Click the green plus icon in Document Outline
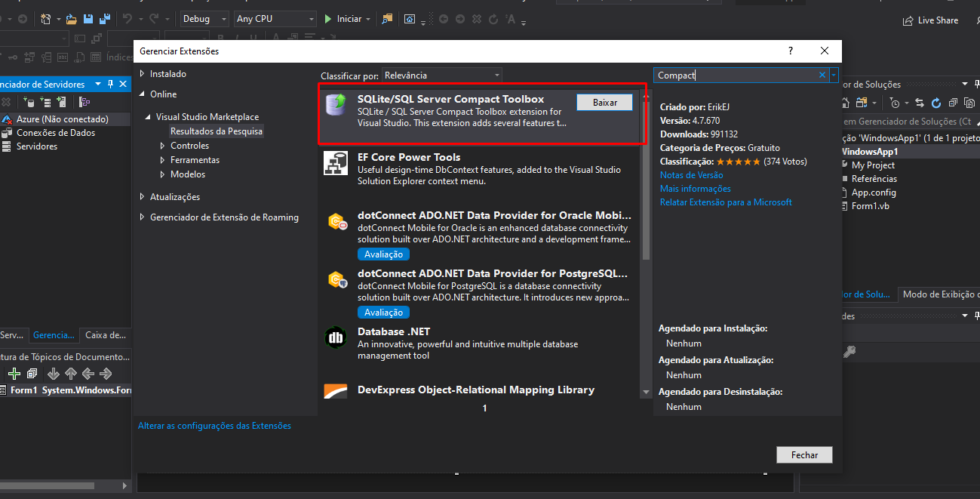 pyautogui.click(x=14, y=374)
